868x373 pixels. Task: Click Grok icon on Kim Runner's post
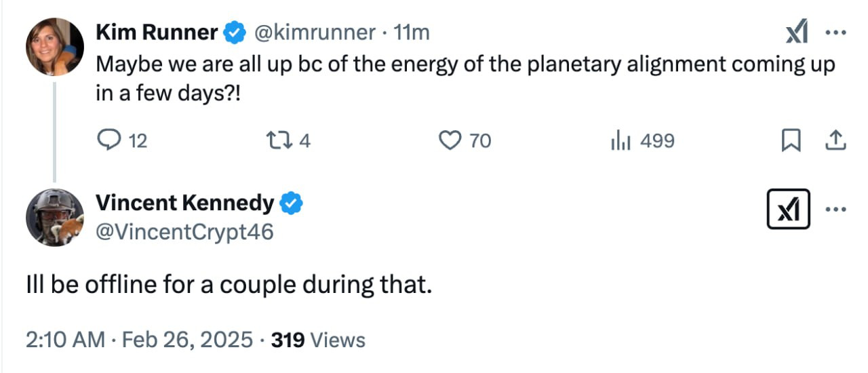797,32
